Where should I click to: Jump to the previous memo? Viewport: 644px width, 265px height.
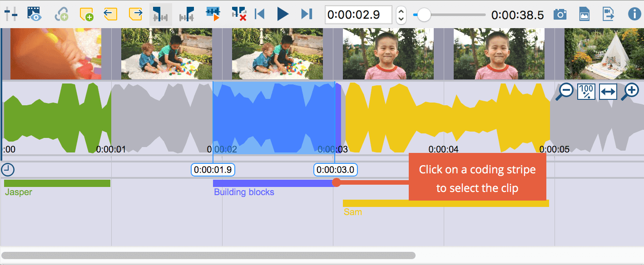(110, 14)
